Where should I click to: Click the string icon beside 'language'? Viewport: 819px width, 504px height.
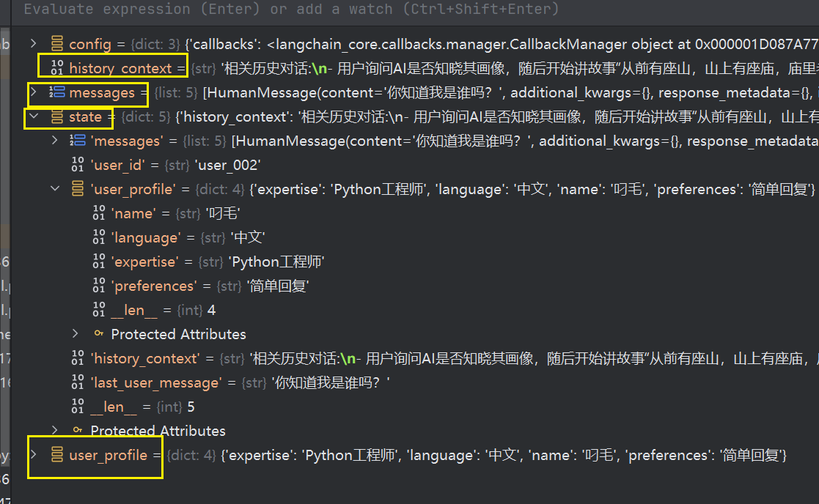(99, 237)
